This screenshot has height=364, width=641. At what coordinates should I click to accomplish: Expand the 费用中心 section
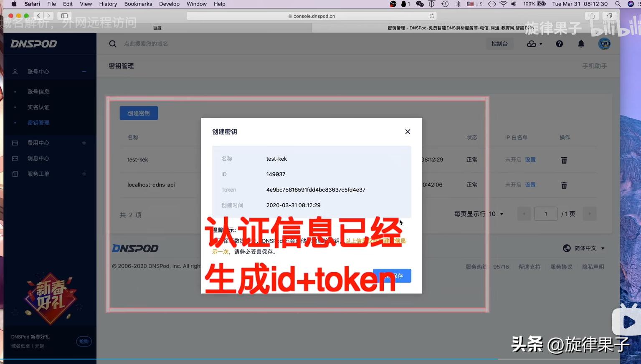[x=84, y=143]
